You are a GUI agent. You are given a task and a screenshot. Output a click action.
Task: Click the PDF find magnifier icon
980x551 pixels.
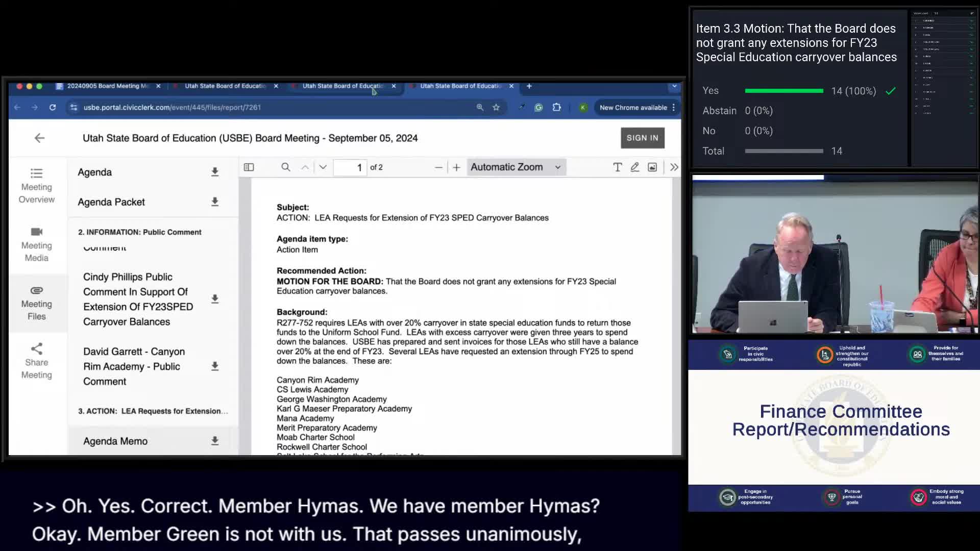point(286,167)
